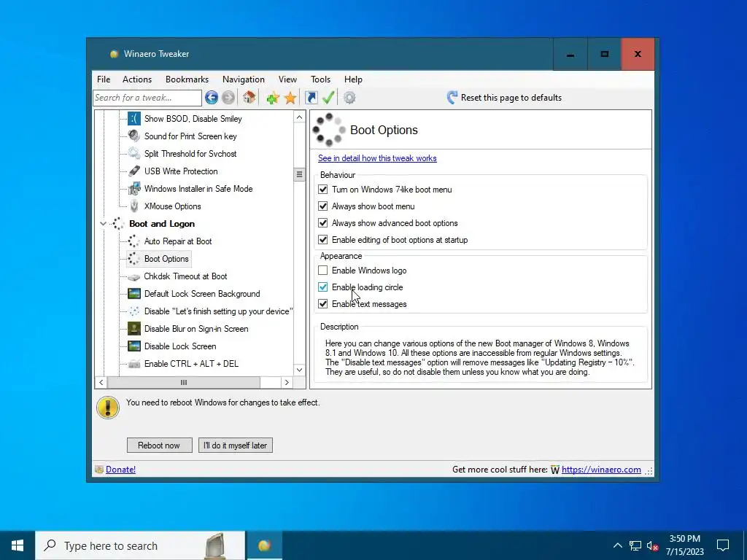Click the Sound for Print Screen speaker icon
Image resolution: width=747 pixels, height=560 pixels.
point(134,136)
